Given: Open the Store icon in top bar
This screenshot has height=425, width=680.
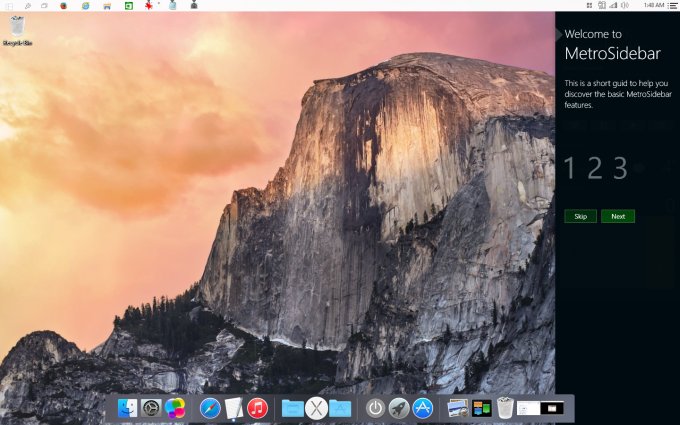Looking at the screenshot, I should point(107,6).
